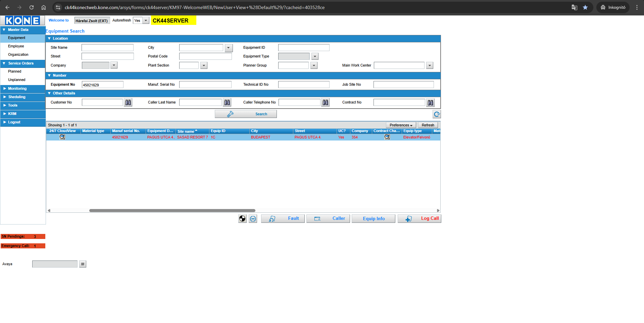The height and width of the screenshot is (323, 644).
Task: Click binoculars lookup icon beside Customer No
Action: click(128, 103)
